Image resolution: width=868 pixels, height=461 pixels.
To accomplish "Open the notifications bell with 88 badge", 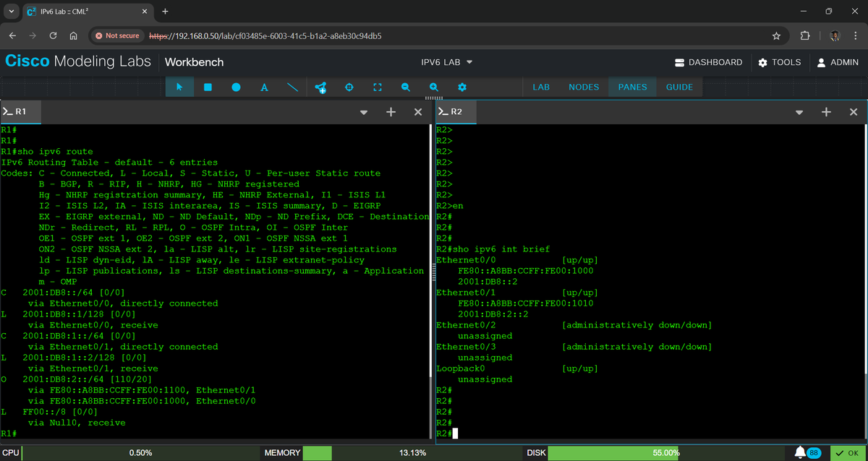I will 807,453.
